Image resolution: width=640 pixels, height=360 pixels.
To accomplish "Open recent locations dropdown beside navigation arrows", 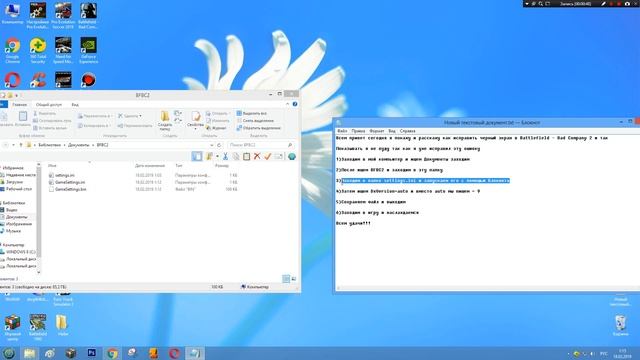I will pyautogui.click(x=13, y=145).
